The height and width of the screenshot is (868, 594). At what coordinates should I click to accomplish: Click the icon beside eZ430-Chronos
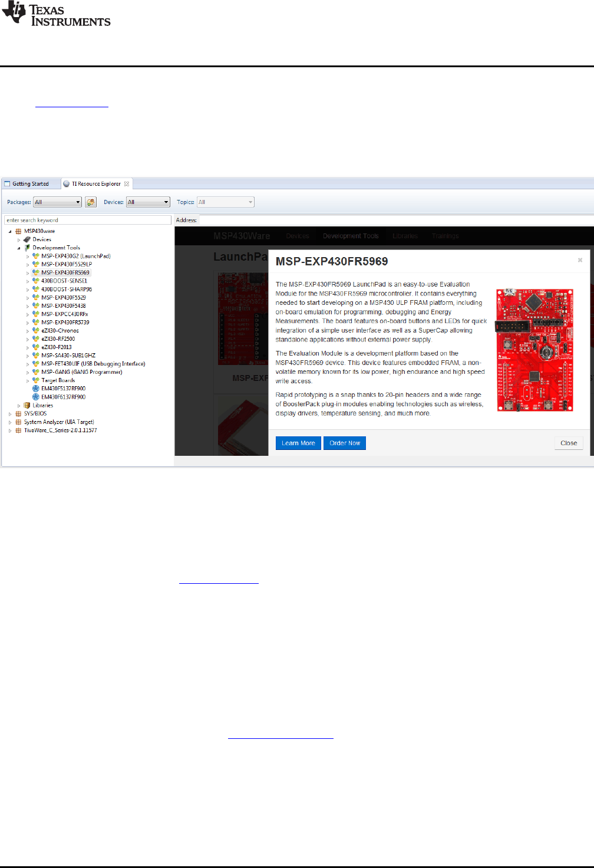(36, 330)
